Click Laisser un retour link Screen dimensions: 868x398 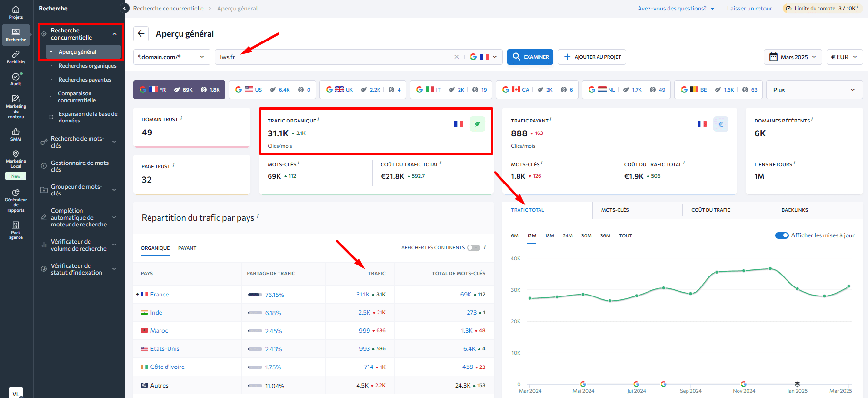coord(749,9)
